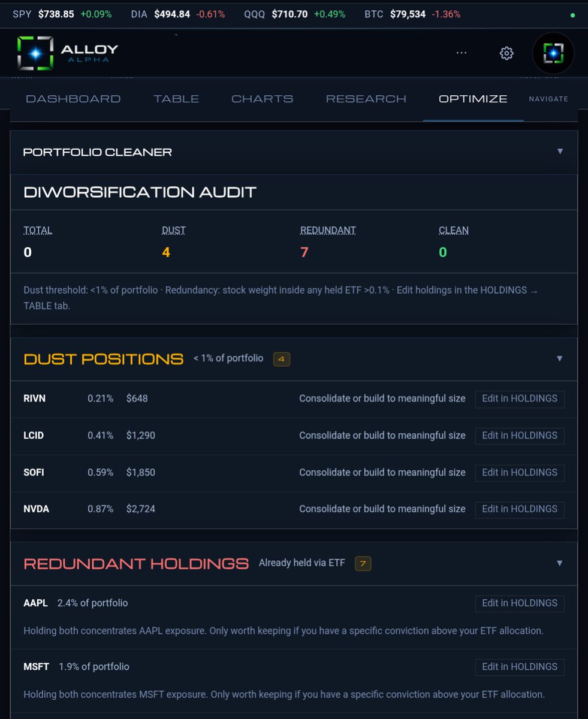588x719 pixels.
Task: Select the LCID ticker row
Action: [x=294, y=436]
